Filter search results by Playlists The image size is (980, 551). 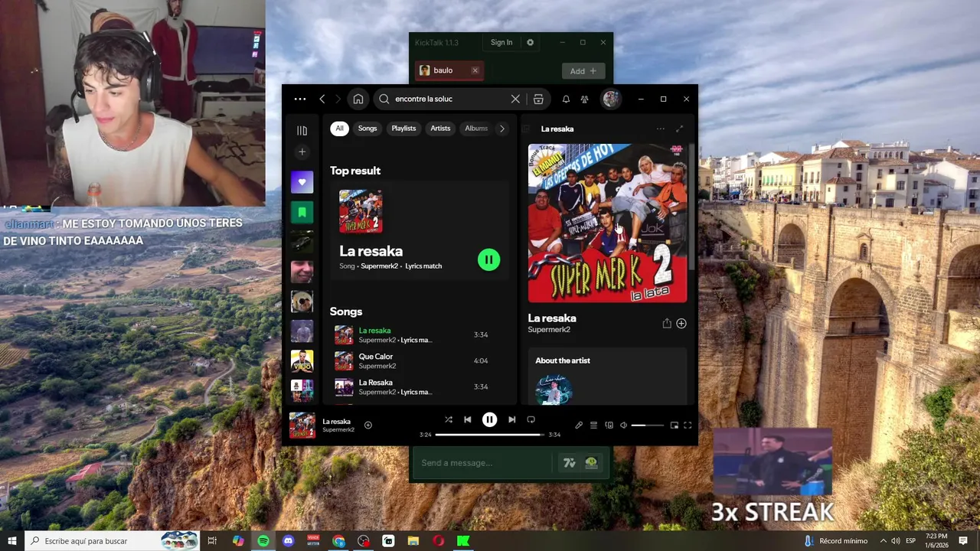pos(403,129)
